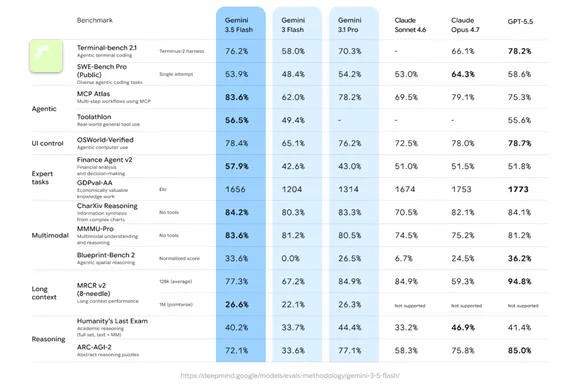
Task: Click the GDPval-AA 1773 GPT-5.5 score
Action: tap(518, 190)
